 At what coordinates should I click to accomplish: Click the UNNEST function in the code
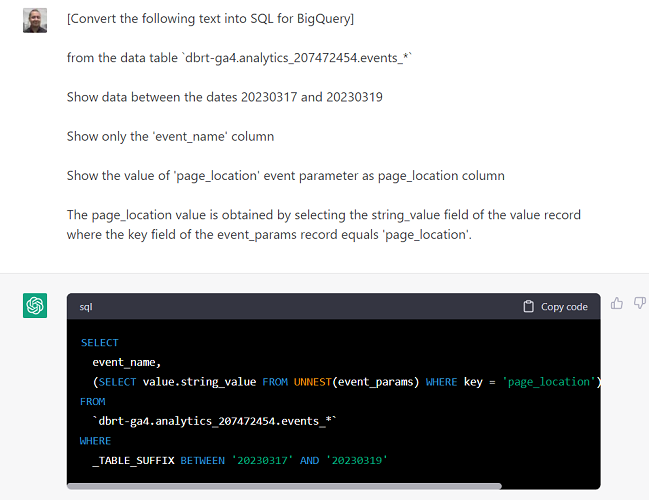coord(312,382)
